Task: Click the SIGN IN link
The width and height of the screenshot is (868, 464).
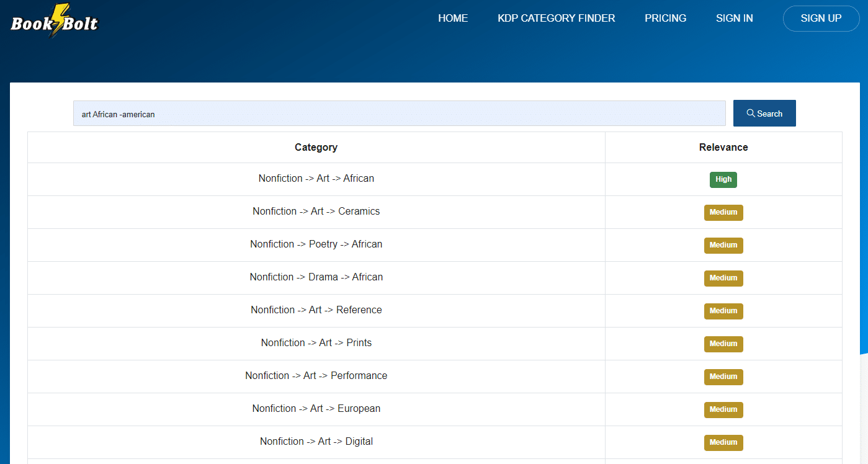Action: point(735,18)
